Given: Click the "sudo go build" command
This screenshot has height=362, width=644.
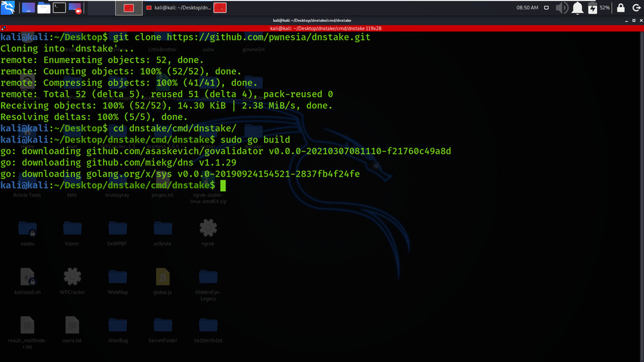Looking at the screenshot, I should click(255, 140).
